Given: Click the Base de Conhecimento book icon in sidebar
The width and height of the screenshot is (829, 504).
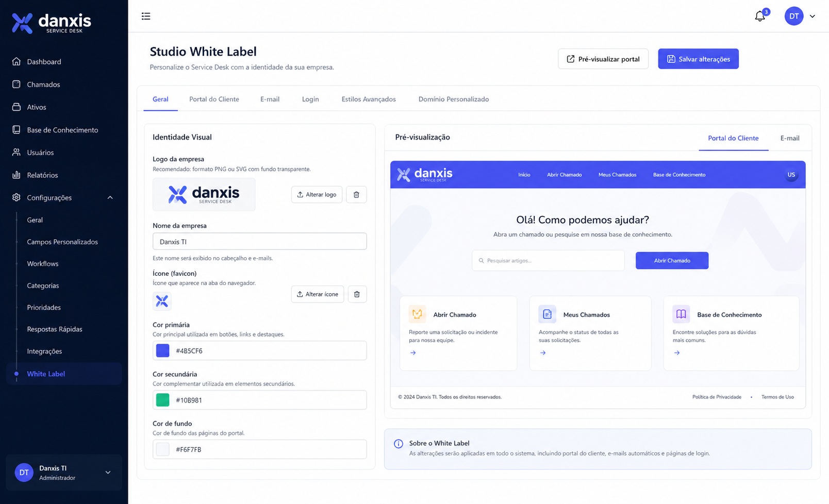Looking at the screenshot, I should pos(16,129).
